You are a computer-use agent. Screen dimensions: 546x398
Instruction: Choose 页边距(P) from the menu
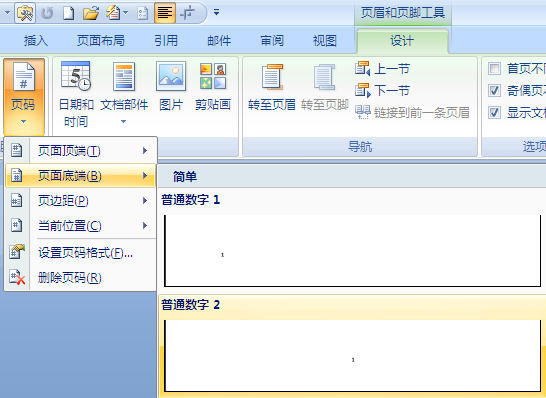(x=81, y=201)
